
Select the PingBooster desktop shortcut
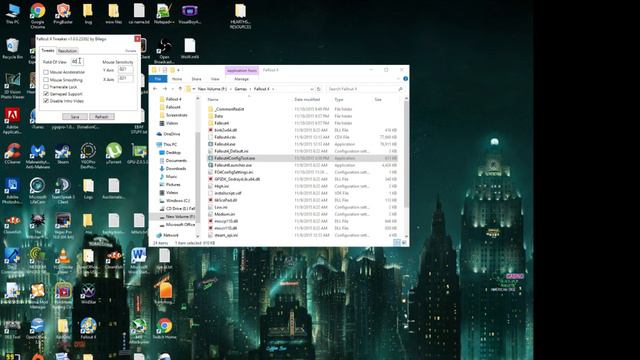(63, 13)
